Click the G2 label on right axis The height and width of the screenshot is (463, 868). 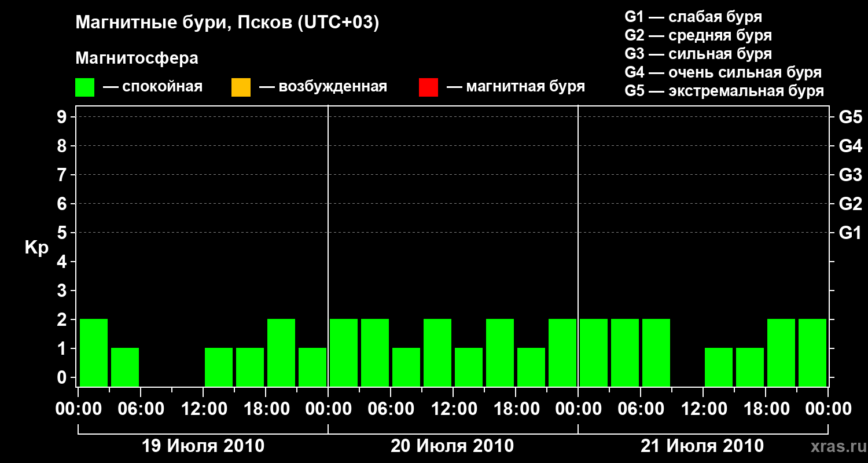pyautogui.click(x=851, y=204)
